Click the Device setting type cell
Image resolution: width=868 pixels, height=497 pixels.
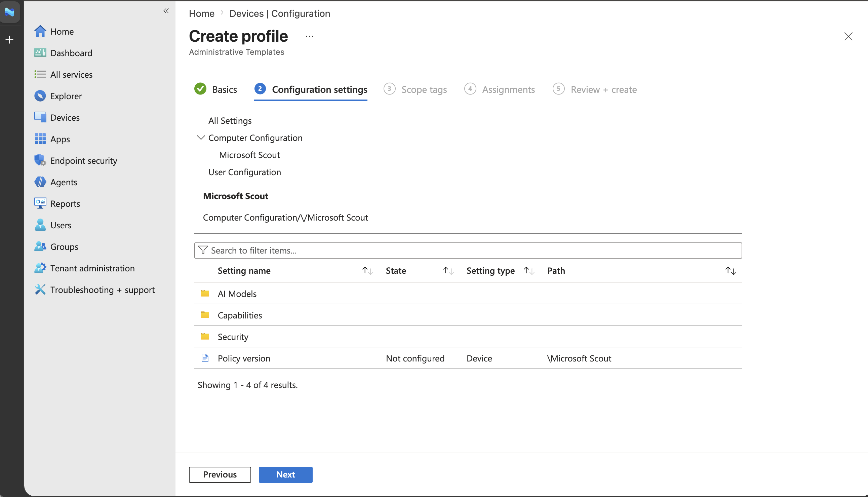click(479, 358)
